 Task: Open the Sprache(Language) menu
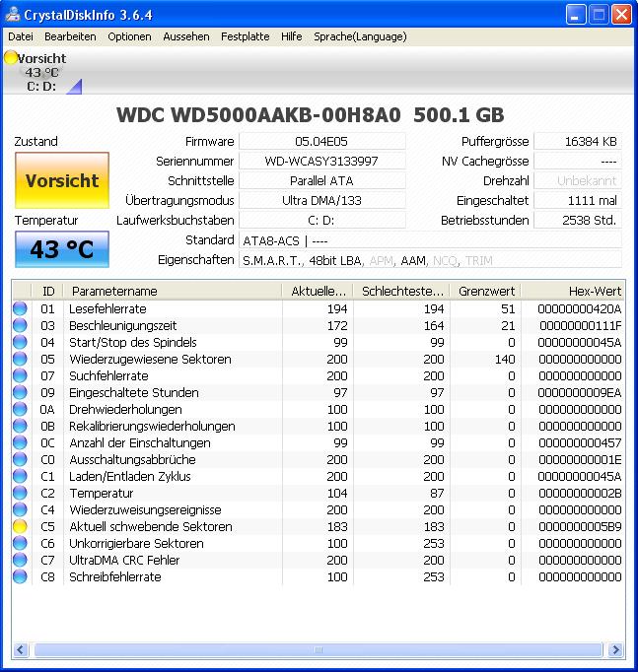tap(360, 36)
